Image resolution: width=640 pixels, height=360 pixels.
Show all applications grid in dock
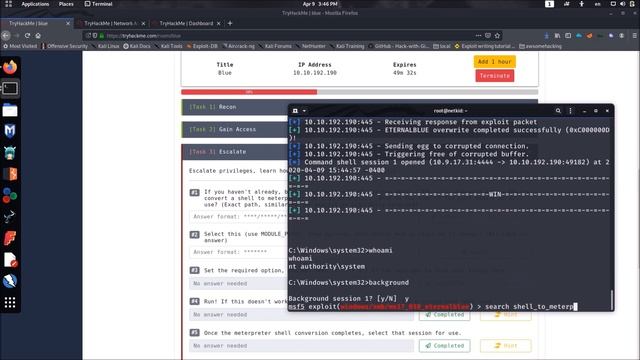(10, 302)
